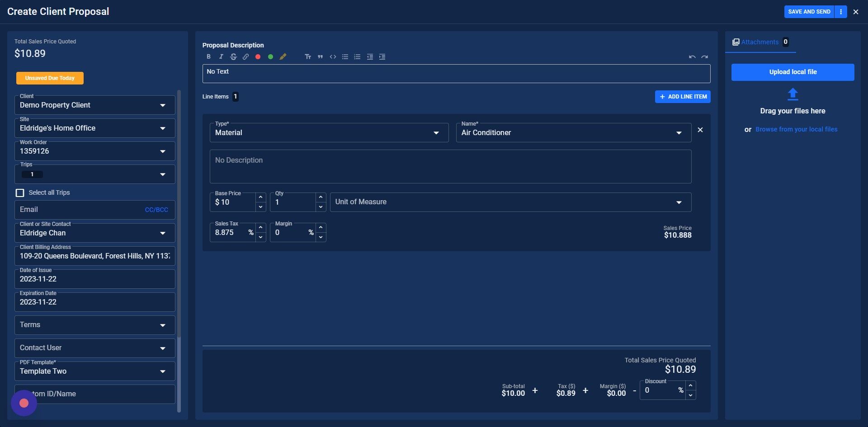Decrease the indent of description text
The width and height of the screenshot is (868, 427).
click(x=370, y=57)
